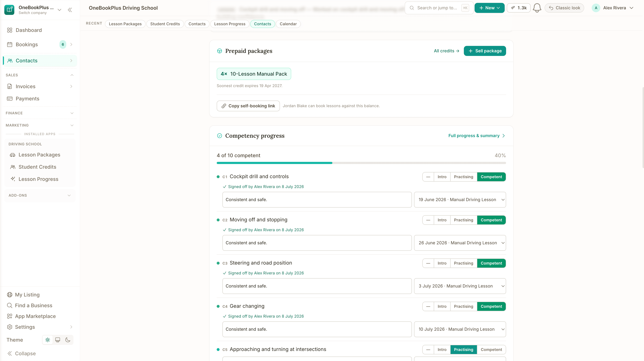Open the Lesson Progress recent tab
This screenshot has height=361, width=644.
[x=229, y=24]
